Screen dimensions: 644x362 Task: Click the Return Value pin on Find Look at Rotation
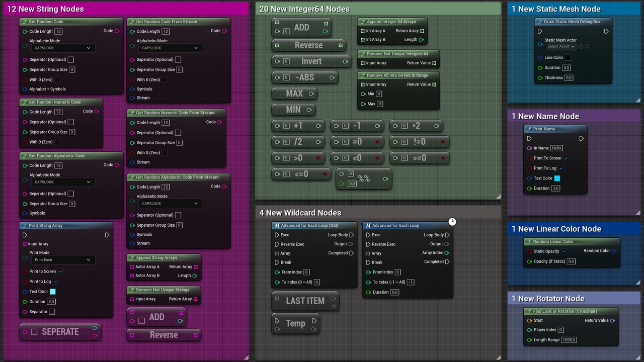(x=612, y=320)
